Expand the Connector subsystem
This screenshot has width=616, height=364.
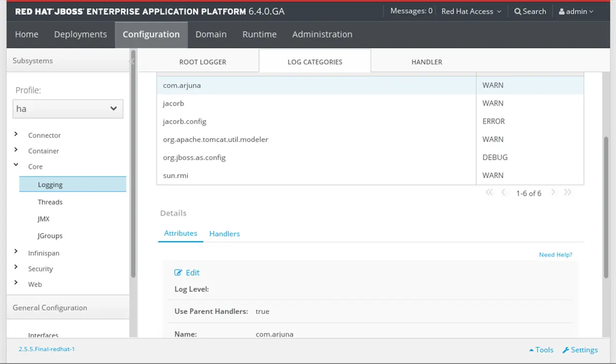pos(16,134)
